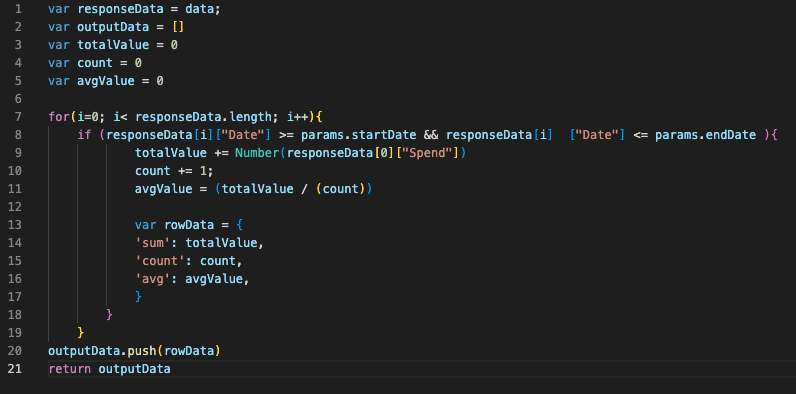Screen dimensions: 796x394
Task: Click the word 'data' on line 1
Action: 200,9
